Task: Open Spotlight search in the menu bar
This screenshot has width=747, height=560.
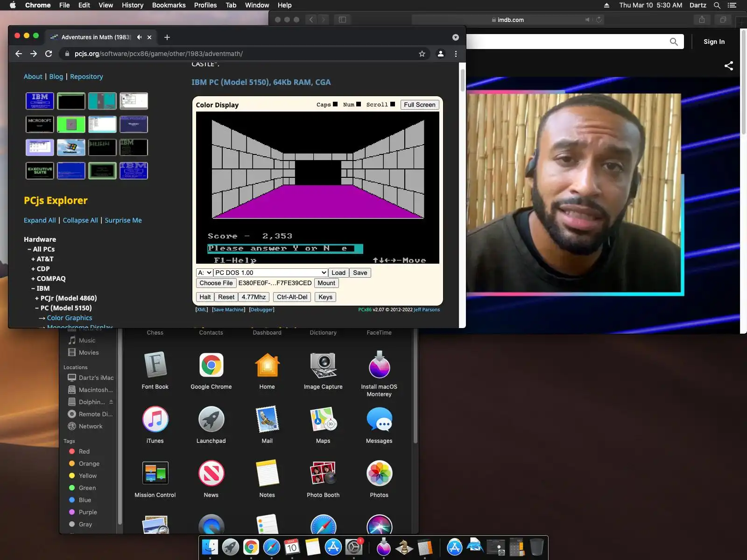Action: tap(717, 5)
